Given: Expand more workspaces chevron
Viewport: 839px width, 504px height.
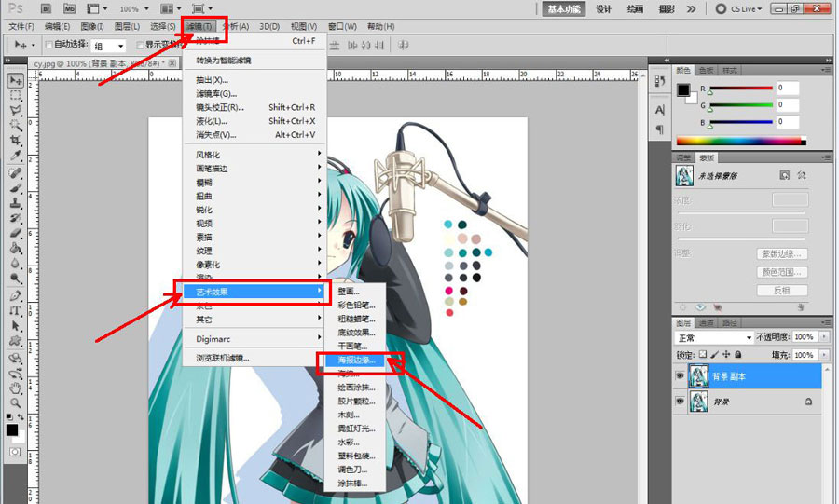Looking at the screenshot, I should click(692, 9).
